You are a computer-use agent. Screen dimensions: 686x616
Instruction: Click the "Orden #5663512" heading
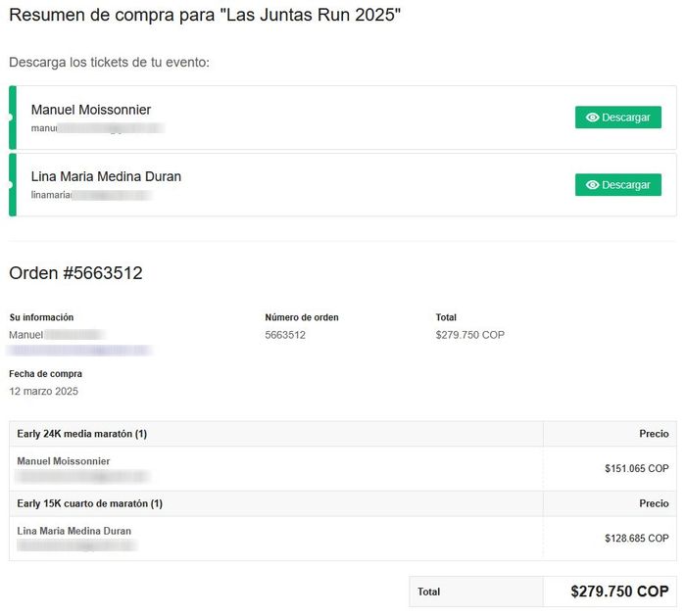point(75,273)
